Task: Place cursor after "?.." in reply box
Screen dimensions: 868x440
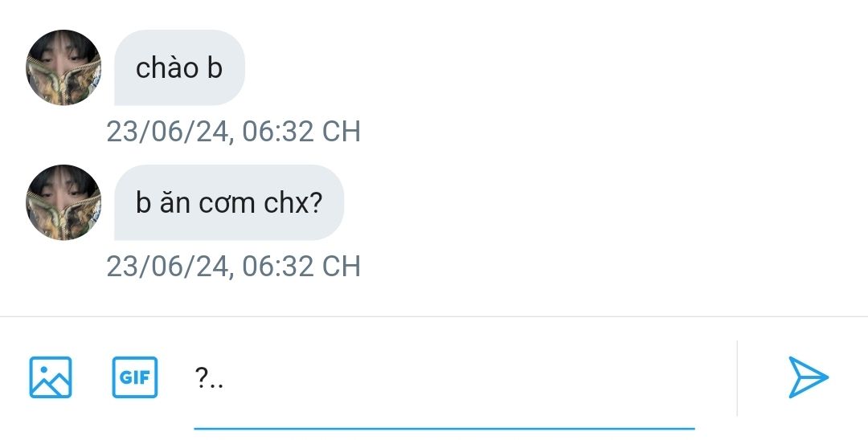Action: (227, 378)
